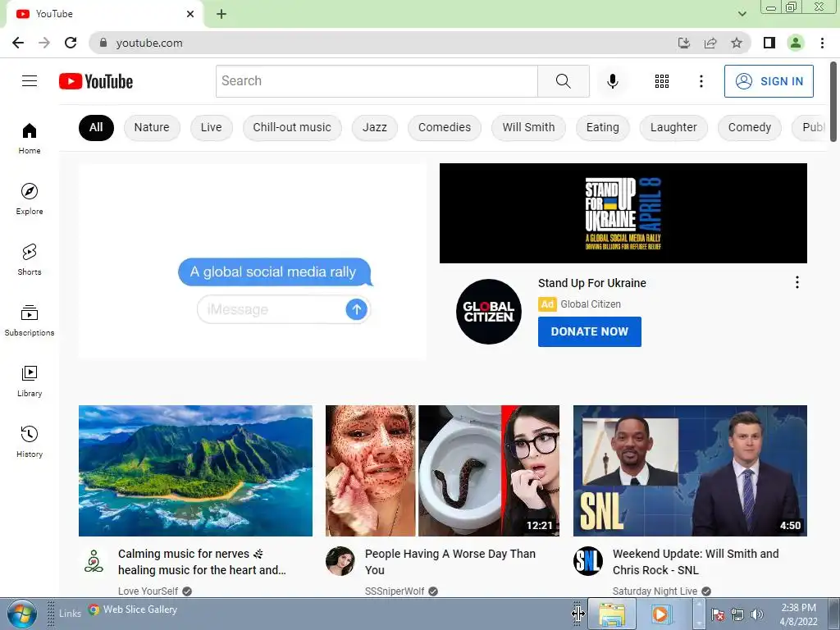Click the YouTube logo

pyautogui.click(x=96, y=81)
